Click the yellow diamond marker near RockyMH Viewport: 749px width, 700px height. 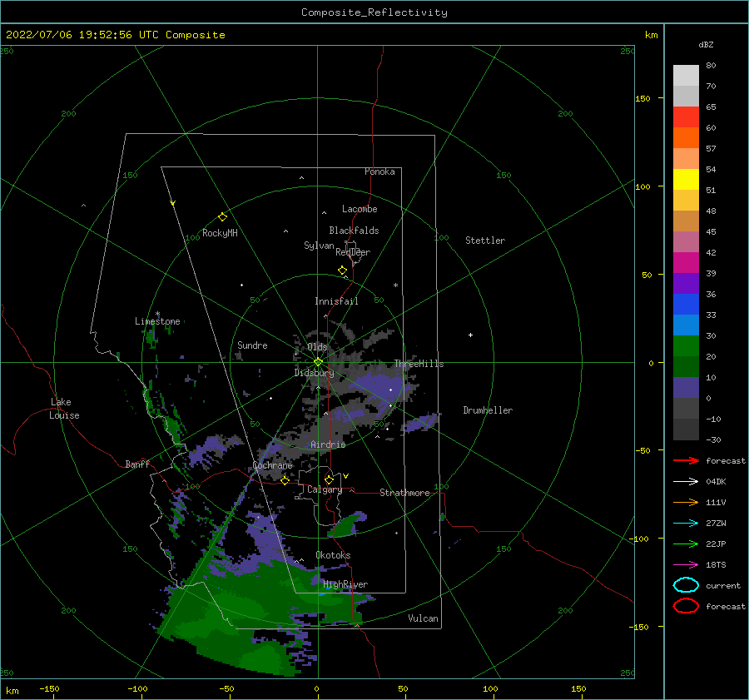[222, 217]
